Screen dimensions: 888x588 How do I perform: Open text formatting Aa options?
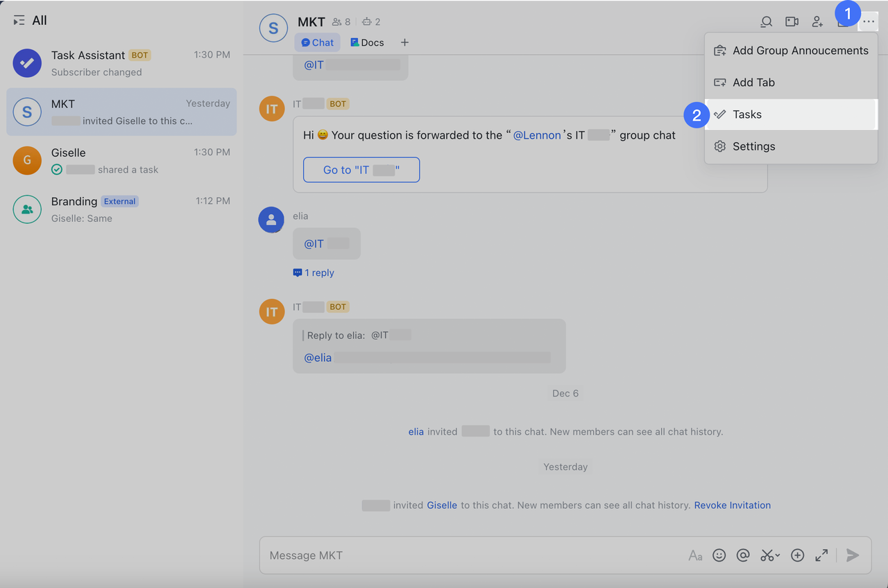point(695,555)
